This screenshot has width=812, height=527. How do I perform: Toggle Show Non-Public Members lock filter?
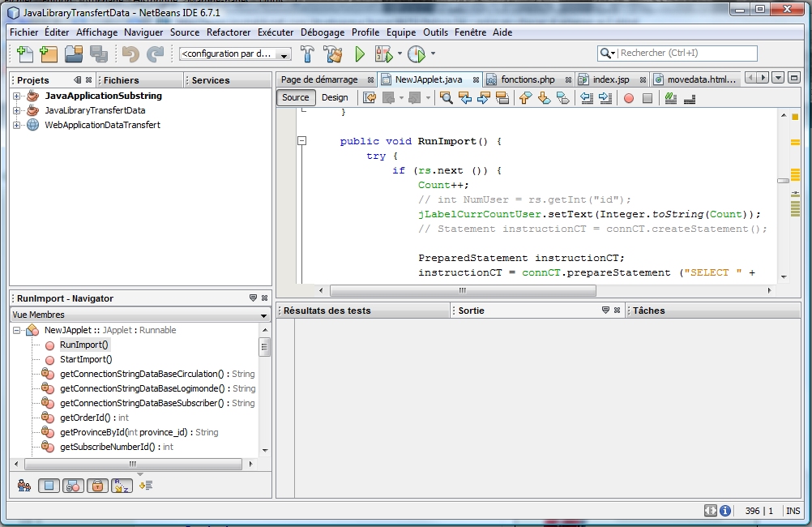96,486
